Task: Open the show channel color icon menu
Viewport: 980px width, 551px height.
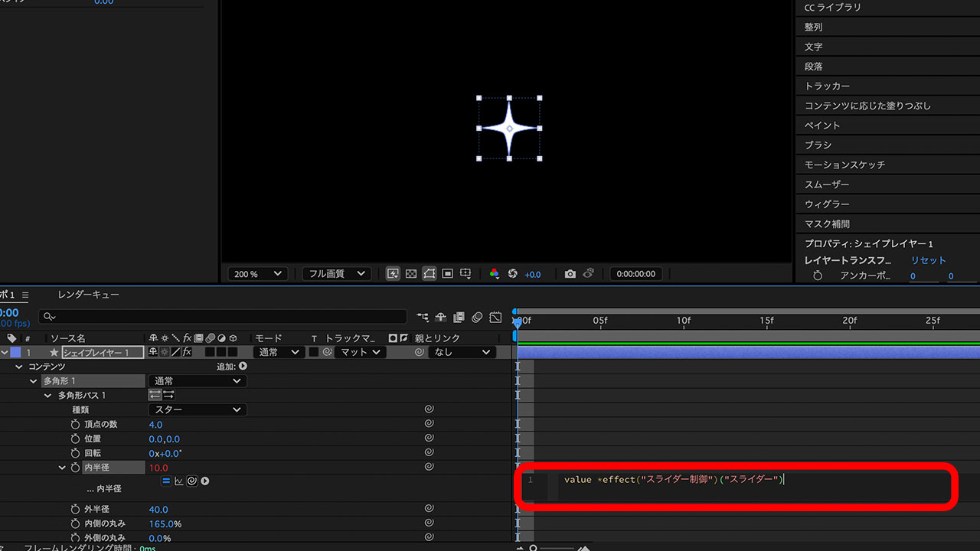Action: 495,274
